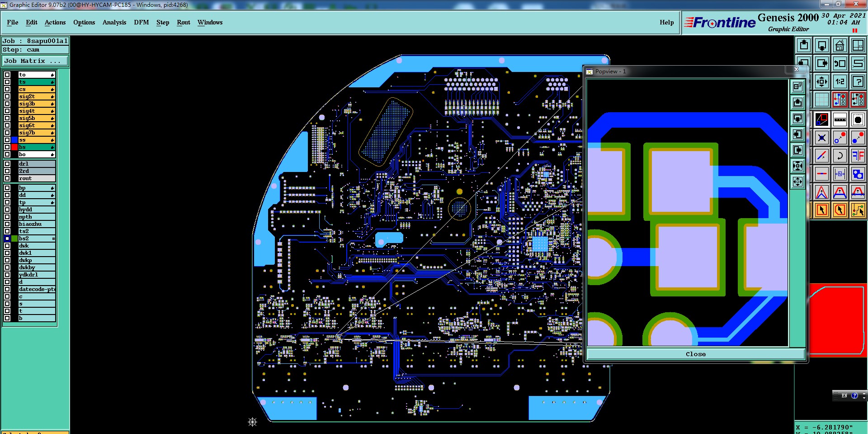Viewport: 868px width, 434px height.
Task: Click the question mark help icon
Action: 858,81
